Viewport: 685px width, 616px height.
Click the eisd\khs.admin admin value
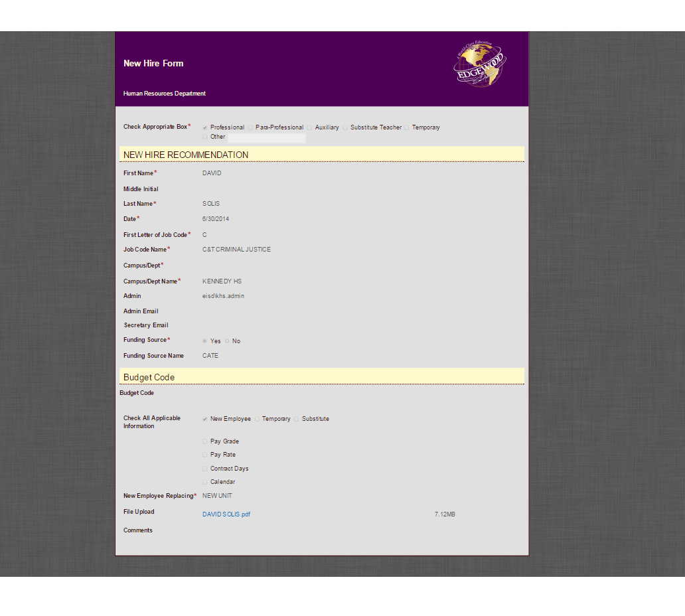[223, 296]
